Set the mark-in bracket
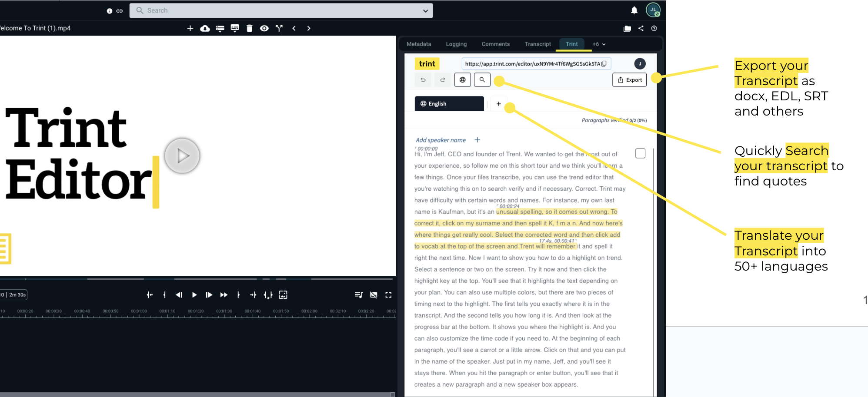 (164, 295)
